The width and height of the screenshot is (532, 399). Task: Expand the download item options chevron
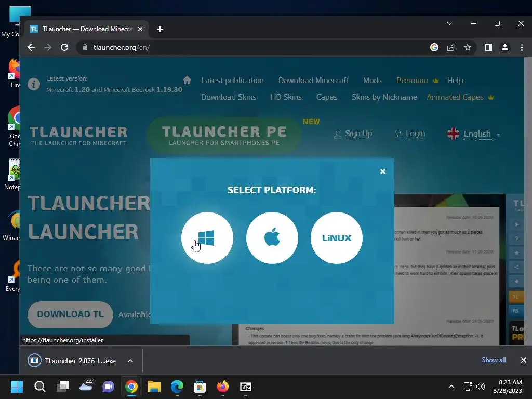click(130, 361)
